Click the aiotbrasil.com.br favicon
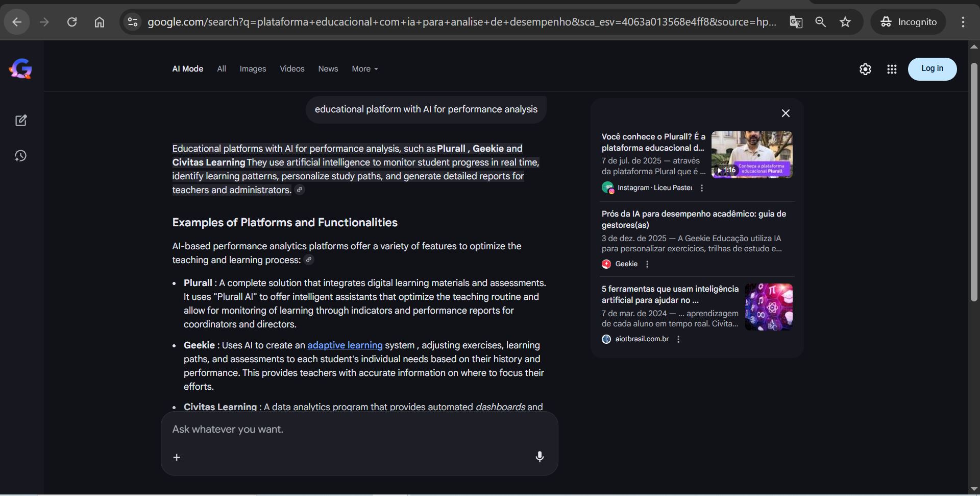Viewport: 980px width, 496px height. pos(606,339)
